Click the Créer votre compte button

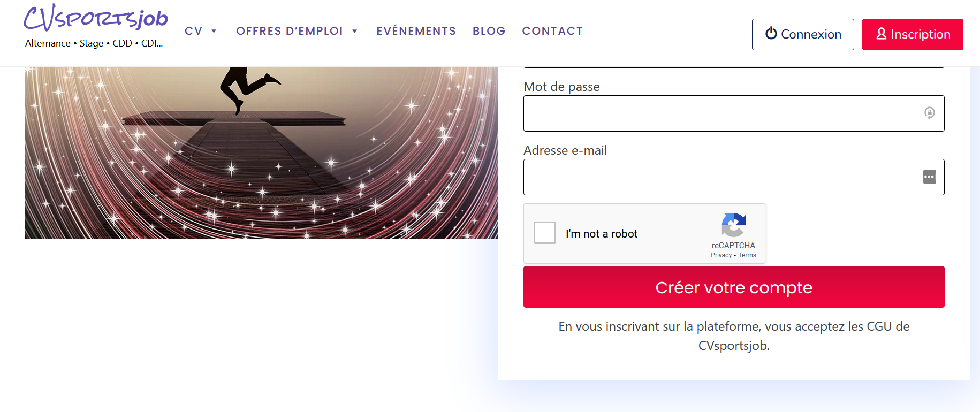pyautogui.click(x=734, y=287)
